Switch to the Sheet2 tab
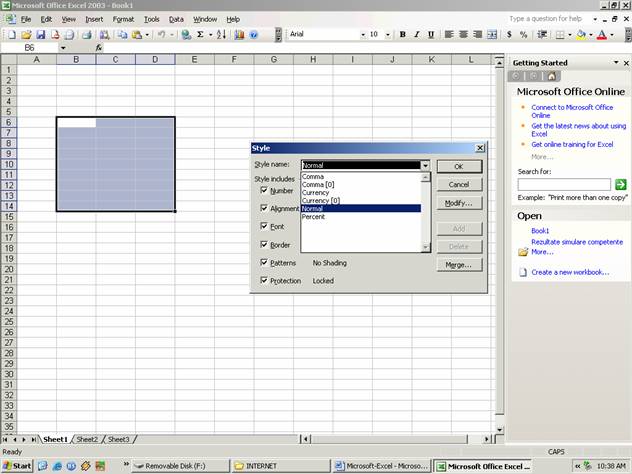The image size is (632, 474). pos(87,439)
